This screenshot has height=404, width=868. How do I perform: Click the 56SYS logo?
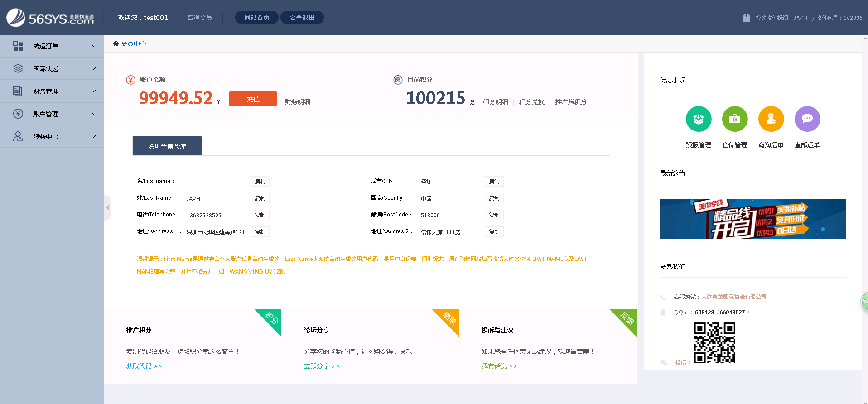click(x=50, y=18)
